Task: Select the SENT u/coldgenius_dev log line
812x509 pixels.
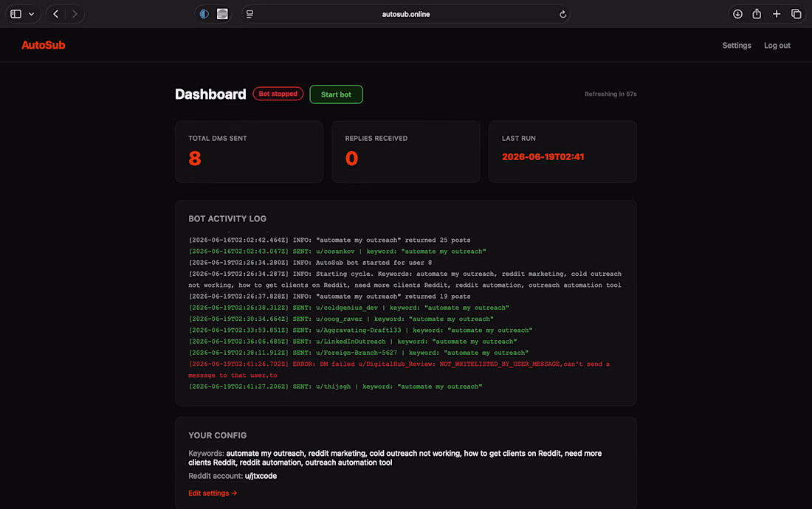Action: point(348,308)
